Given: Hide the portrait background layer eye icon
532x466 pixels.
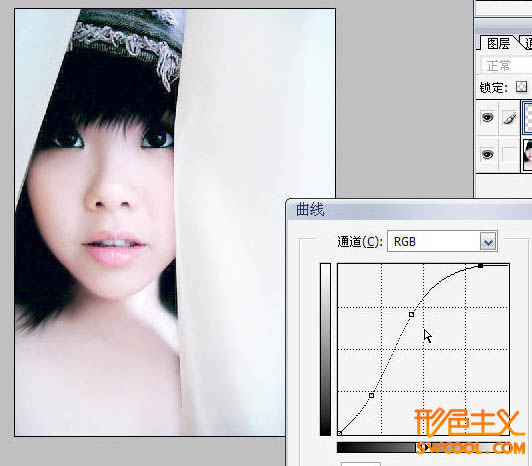Looking at the screenshot, I should [487, 154].
